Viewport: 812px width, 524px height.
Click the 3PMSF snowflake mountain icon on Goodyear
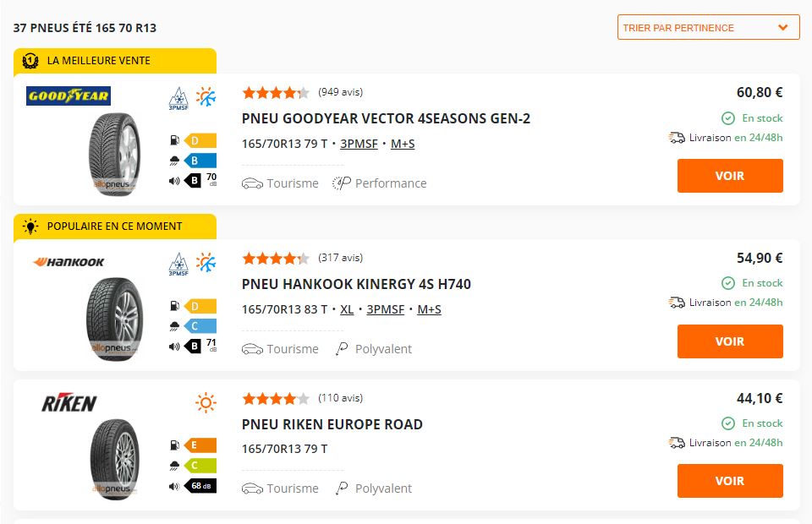point(178,98)
